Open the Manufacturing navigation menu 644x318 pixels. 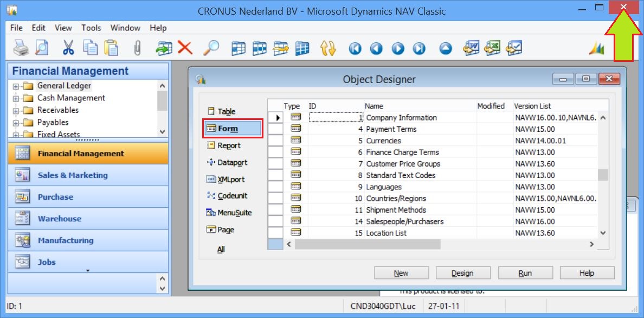point(88,240)
